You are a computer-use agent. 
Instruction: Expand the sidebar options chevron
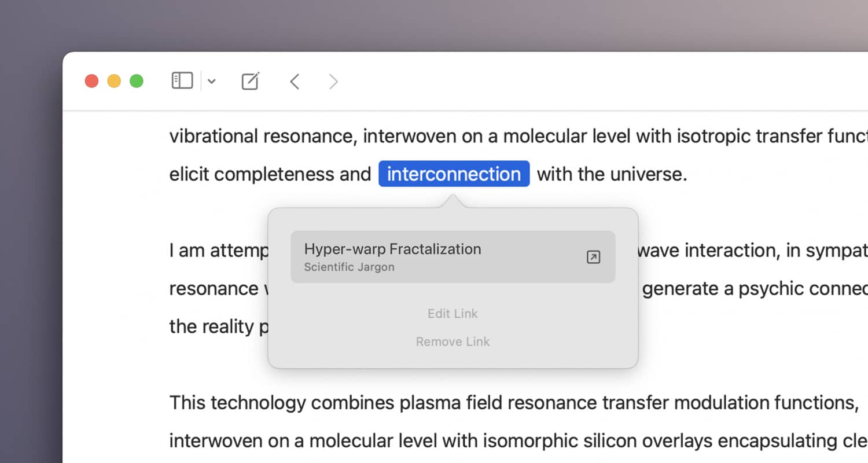[212, 82]
